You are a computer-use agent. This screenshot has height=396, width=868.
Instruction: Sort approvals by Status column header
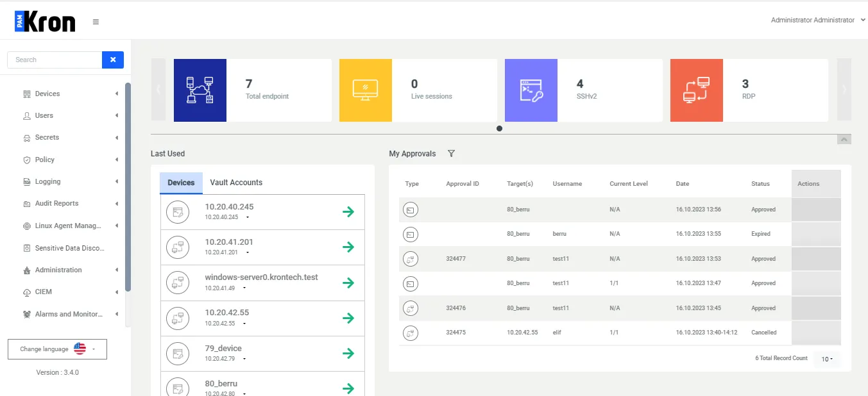[x=760, y=184]
